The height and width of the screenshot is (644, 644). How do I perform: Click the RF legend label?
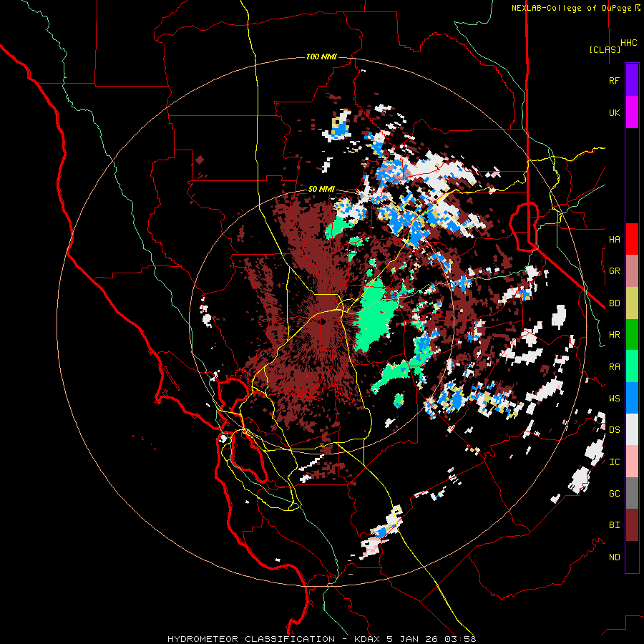(x=614, y=80)
